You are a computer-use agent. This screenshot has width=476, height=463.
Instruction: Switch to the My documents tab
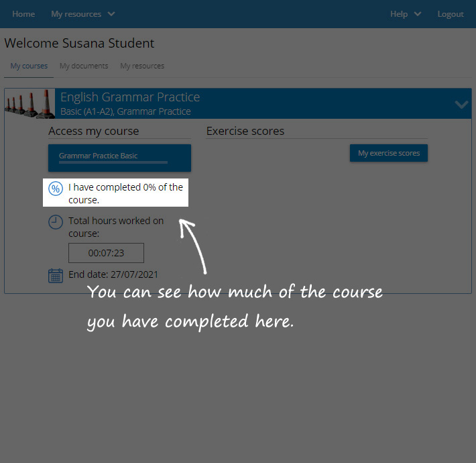[84, 66]
